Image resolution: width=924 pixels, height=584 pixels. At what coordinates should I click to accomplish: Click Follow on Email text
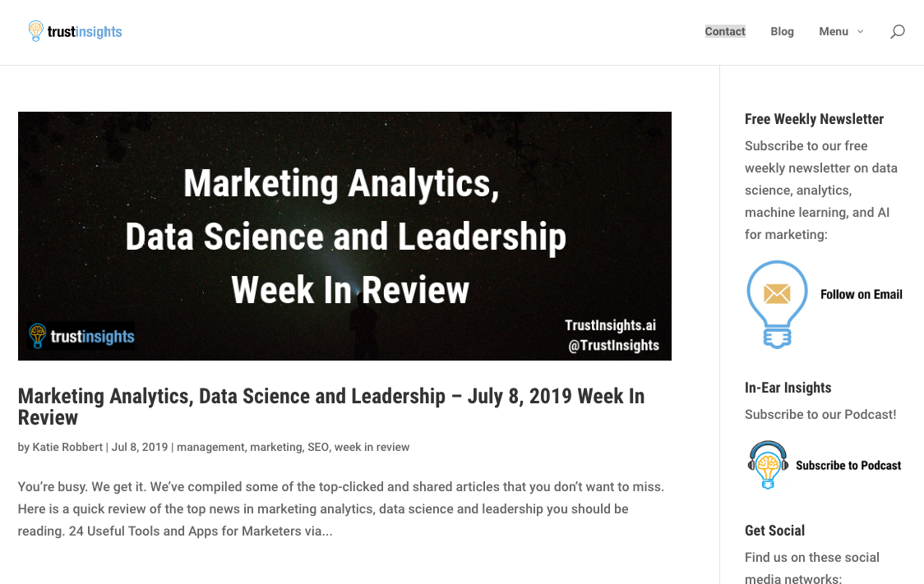pos(861,294)
